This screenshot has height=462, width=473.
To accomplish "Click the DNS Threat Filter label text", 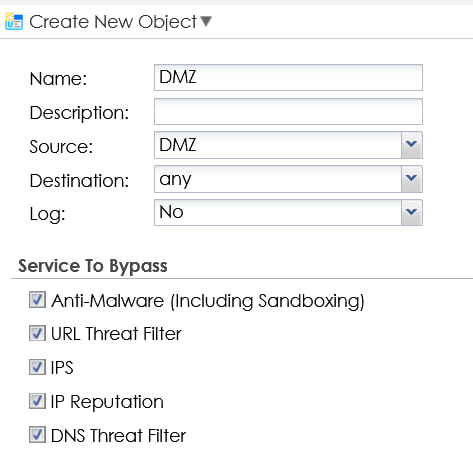I will (x=118, y=436).
